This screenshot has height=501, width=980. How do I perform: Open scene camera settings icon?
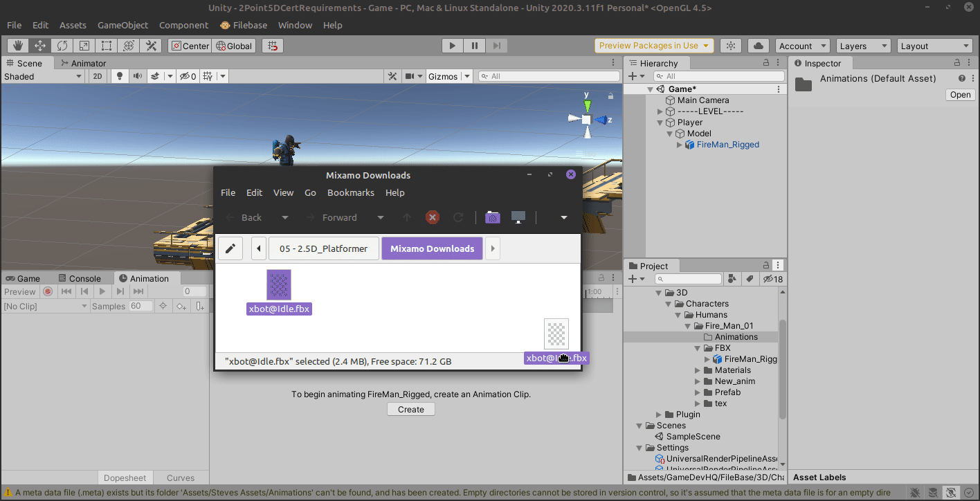coord(413,76)
